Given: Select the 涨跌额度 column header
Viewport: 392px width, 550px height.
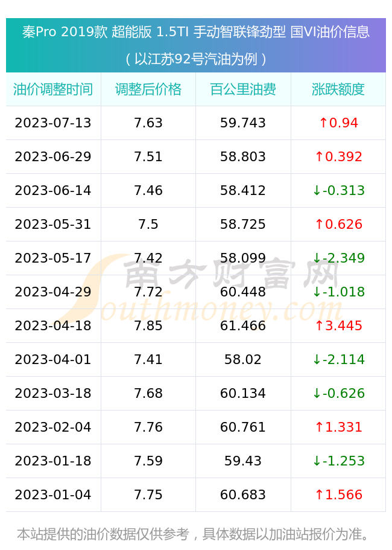Looking at the screenshot, I should click(338, 89).
